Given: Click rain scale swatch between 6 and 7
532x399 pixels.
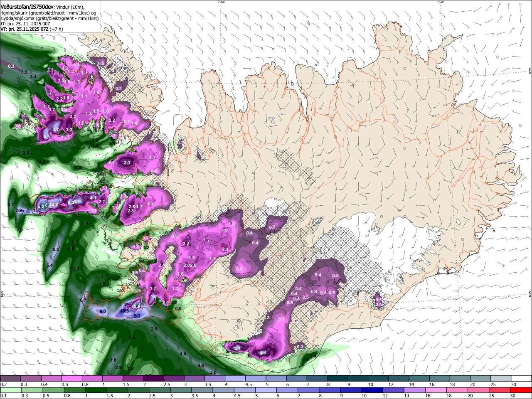Looking at the screenshot, I should 286,390.
